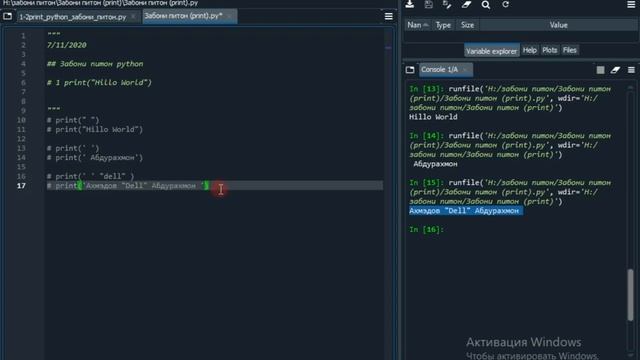Open the Help tab
This screenshot has width=640, height=360.
click(529, 50)
